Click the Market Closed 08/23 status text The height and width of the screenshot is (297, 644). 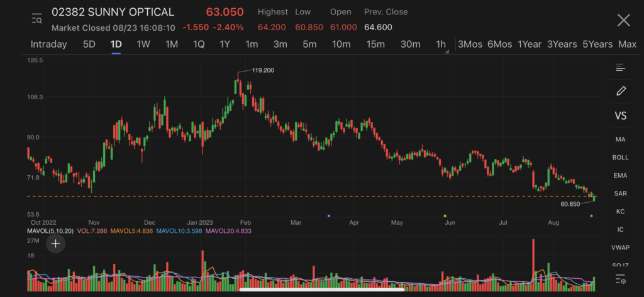pyautogui.click(x=113, y=28)
